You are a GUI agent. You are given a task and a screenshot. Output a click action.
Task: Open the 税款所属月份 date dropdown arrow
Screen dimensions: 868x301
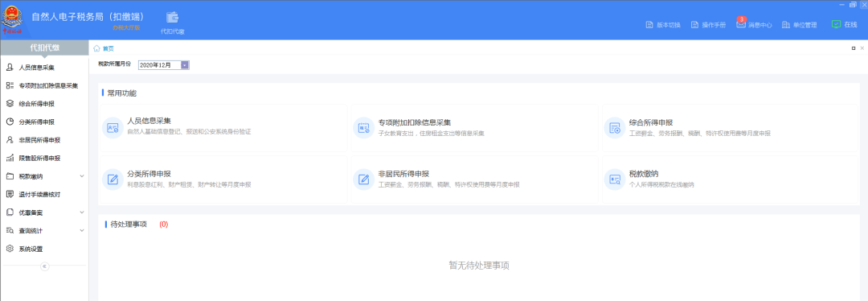[x=185, y=65]
